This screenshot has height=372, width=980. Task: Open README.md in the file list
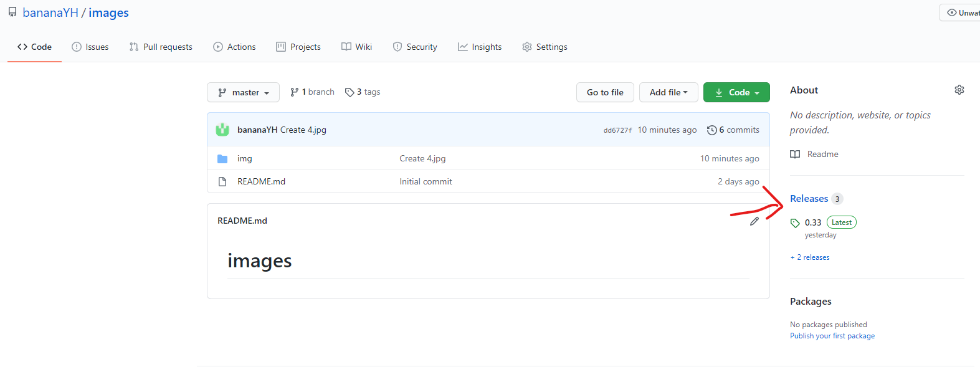click(x=261, y=181)
